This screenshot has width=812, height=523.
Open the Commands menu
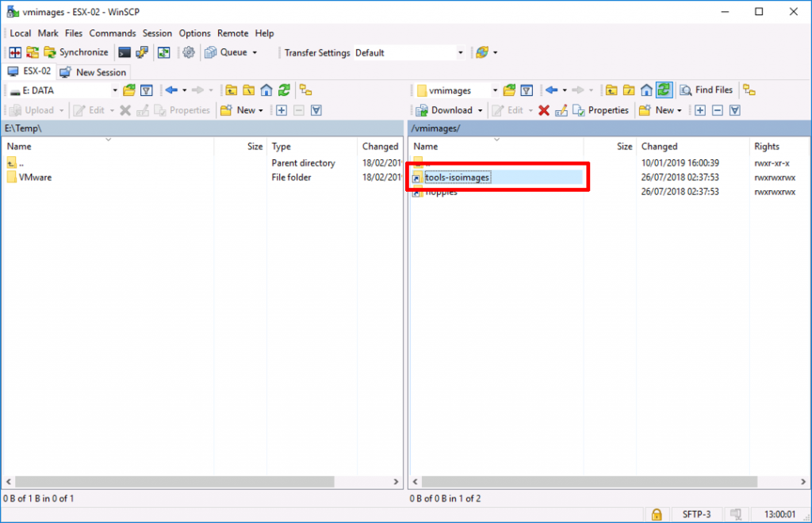[x=113, y=33]
